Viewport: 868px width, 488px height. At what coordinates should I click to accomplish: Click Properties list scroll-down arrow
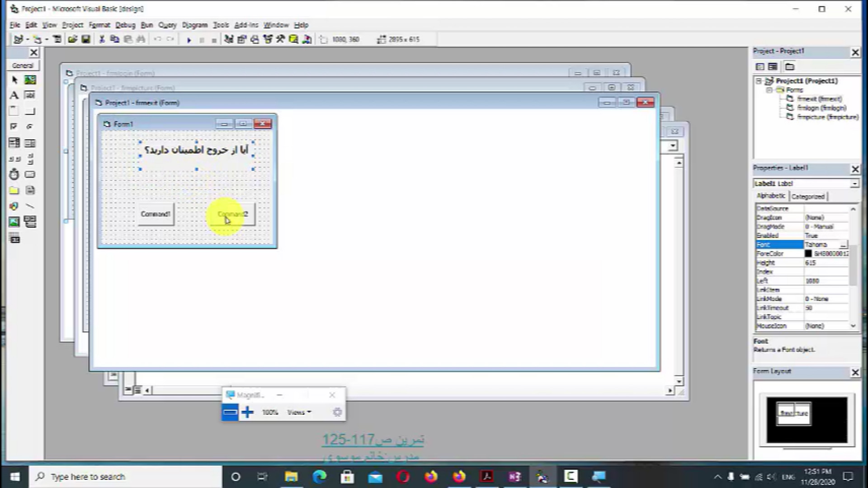[x=853, y=326]
